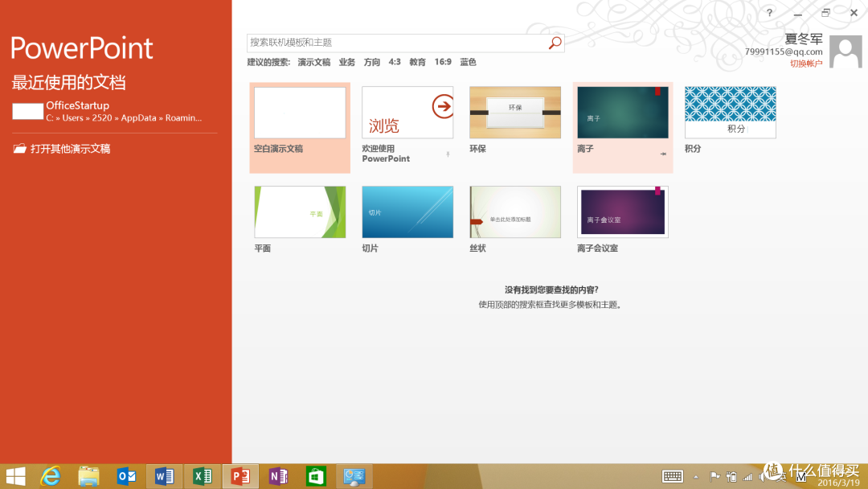Select suggested search 教育
868x489 pixels.
(x=417, y=62)
